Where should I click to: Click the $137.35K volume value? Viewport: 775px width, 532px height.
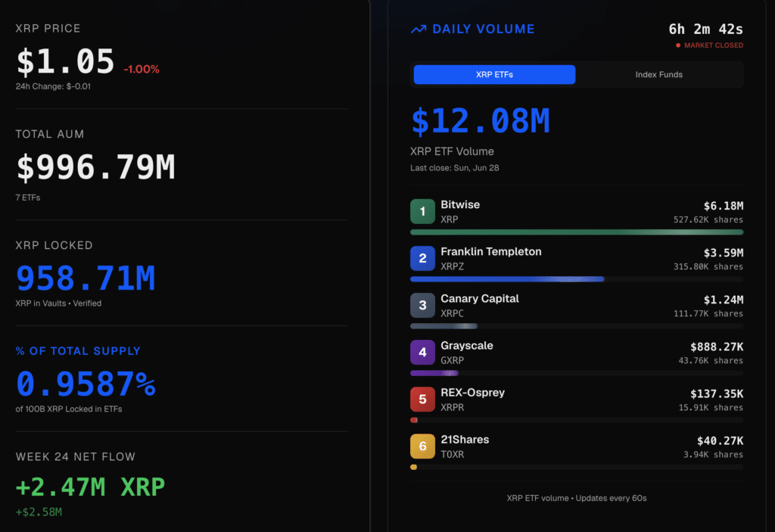pos(717,394)
